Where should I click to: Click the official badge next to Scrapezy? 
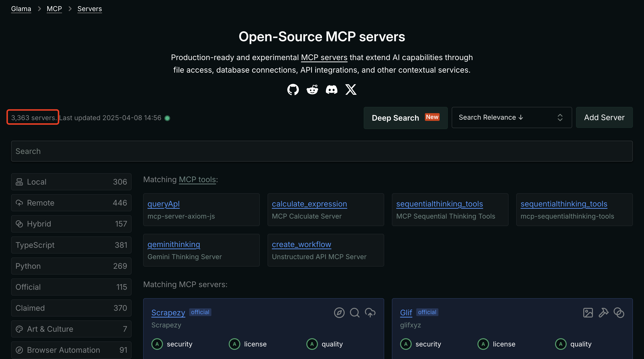click(200, 312)
